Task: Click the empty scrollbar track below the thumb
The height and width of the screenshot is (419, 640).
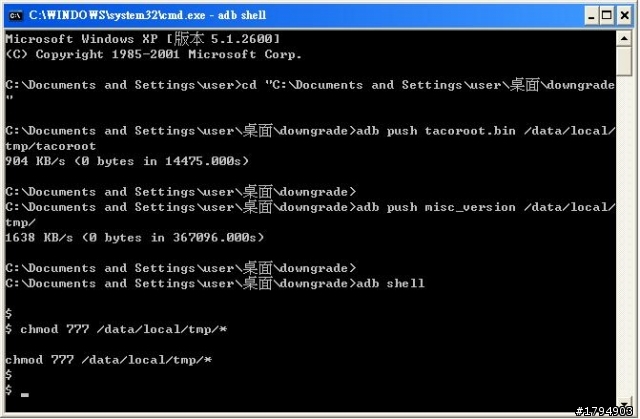Action: click(624, 237)
